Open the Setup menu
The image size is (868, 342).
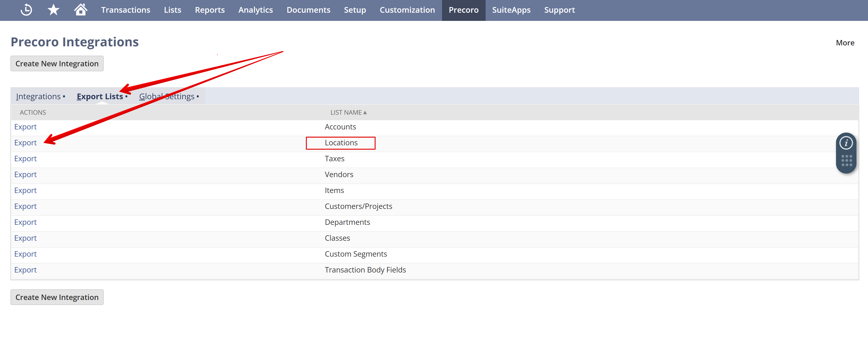[x=355, y=10]
